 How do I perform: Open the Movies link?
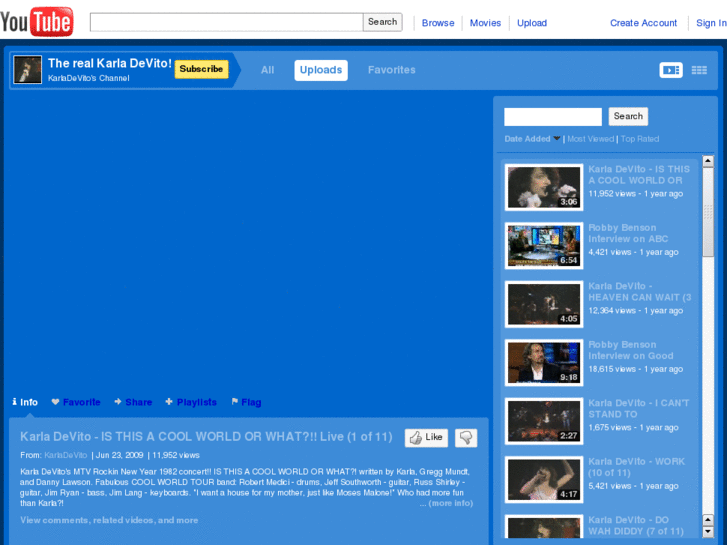point(485,23)
